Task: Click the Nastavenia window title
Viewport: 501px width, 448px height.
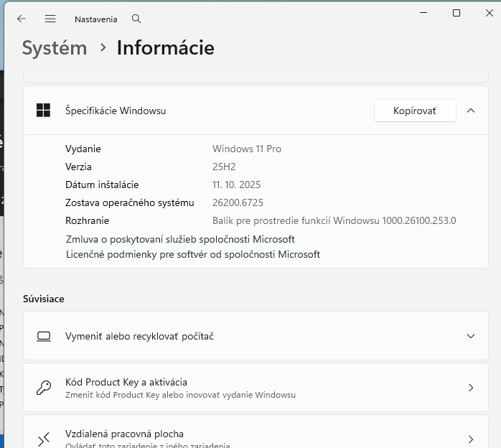Action: 96,19
